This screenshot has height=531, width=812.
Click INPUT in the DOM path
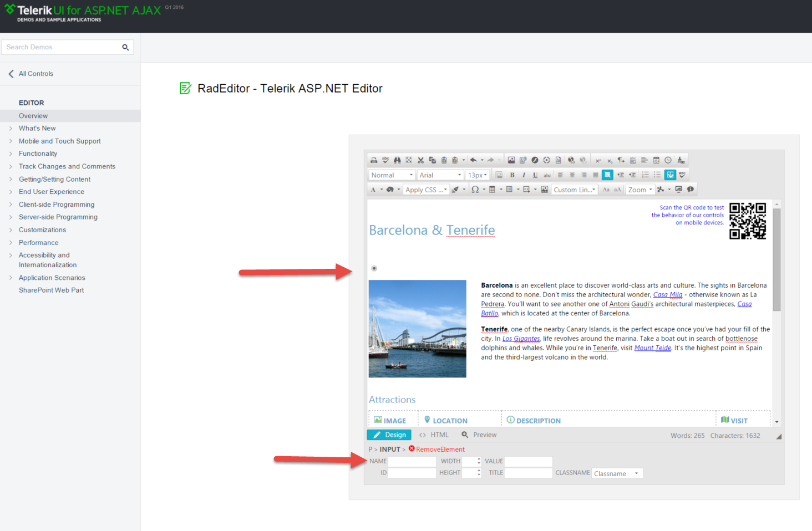tap(390, 450)
